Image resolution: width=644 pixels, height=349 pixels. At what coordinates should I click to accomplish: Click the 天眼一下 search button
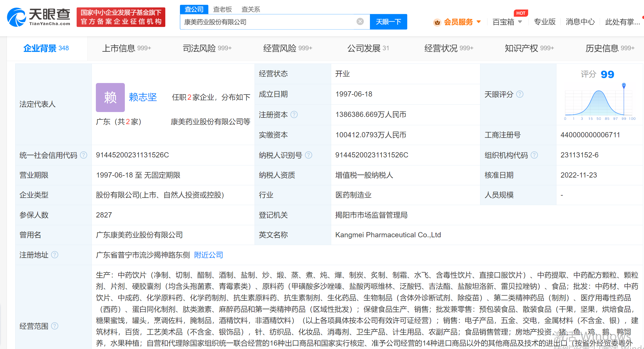pos(388,22)
